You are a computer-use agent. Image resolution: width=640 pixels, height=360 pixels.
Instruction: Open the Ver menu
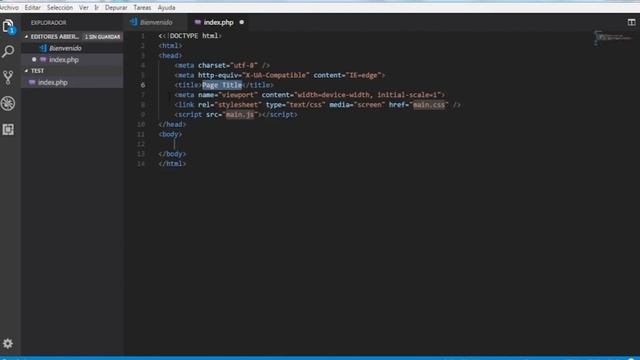(84, 7)
